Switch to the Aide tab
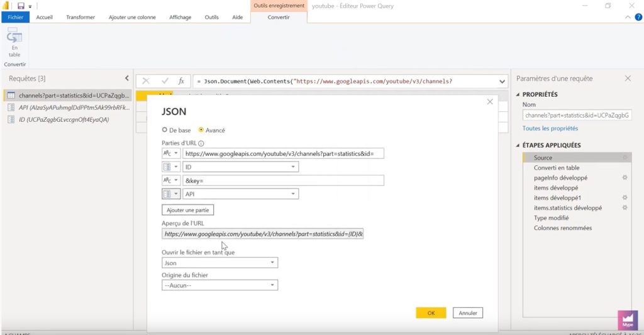This screenshot has height=335, width=644. coord(237,17)
